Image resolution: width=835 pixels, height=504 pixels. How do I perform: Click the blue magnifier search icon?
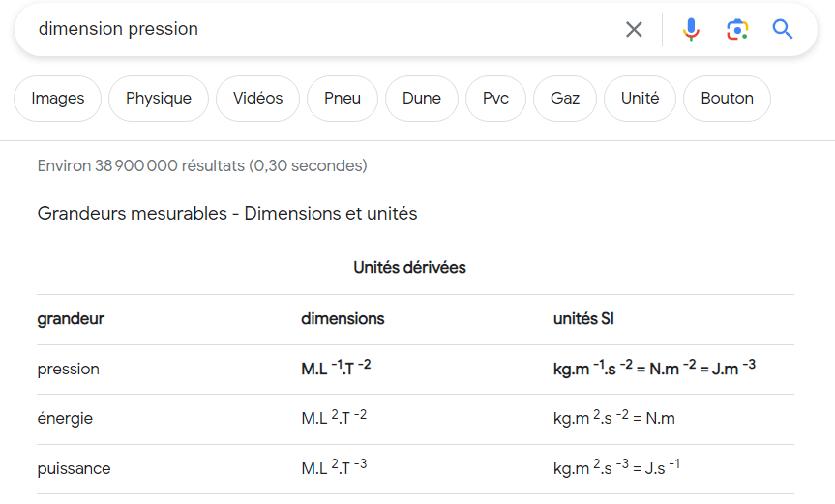pos(783,29)
